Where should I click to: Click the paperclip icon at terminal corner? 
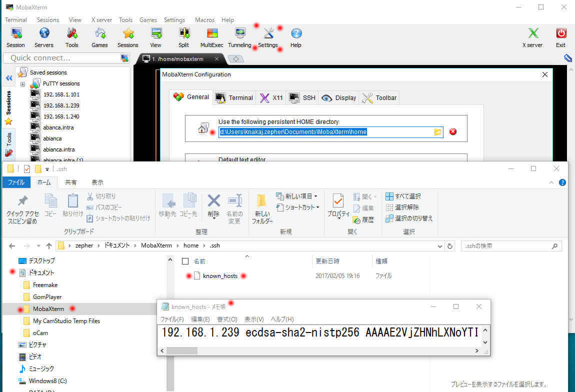tap(567, 58)
